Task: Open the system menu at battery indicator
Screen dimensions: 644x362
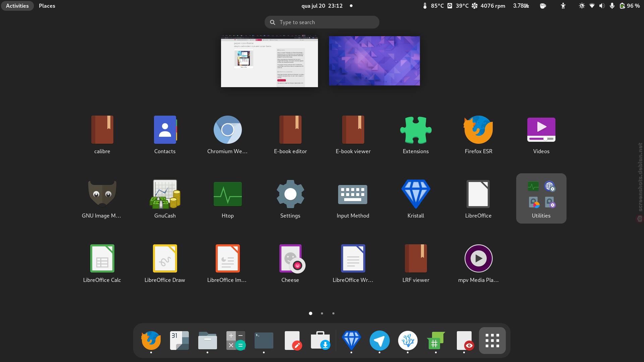Action: click(x=630, y=6)
